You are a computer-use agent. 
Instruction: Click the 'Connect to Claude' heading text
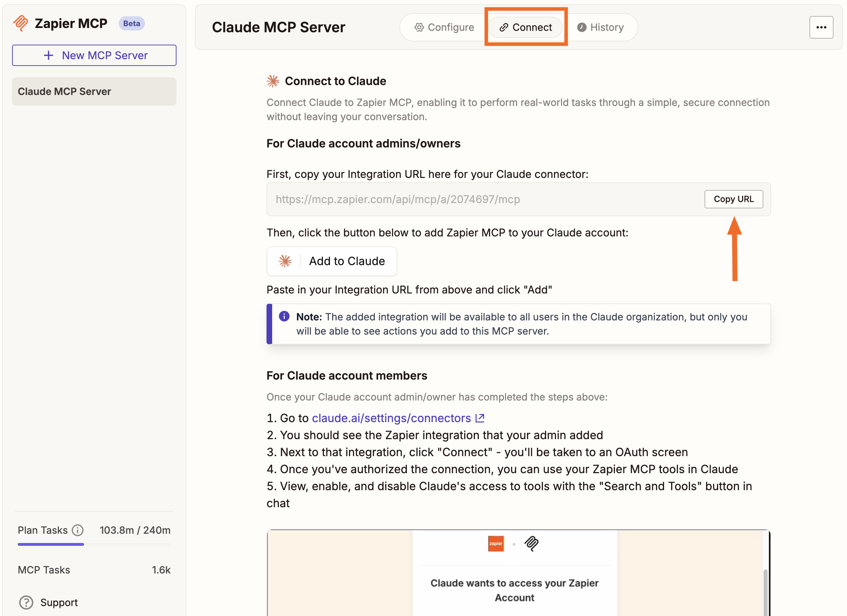pos(335,81)
